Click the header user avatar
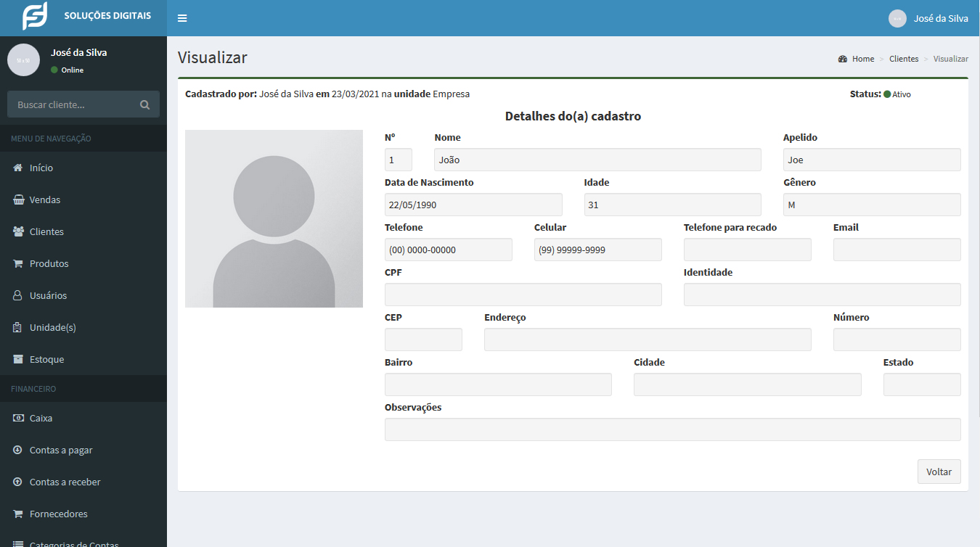Image resolution: width=980 pixels, height=547 pixels. point(897,18)
